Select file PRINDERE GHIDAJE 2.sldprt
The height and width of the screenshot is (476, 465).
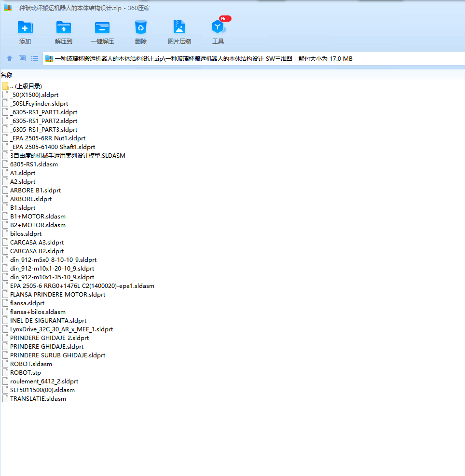(x=49, y=338)
